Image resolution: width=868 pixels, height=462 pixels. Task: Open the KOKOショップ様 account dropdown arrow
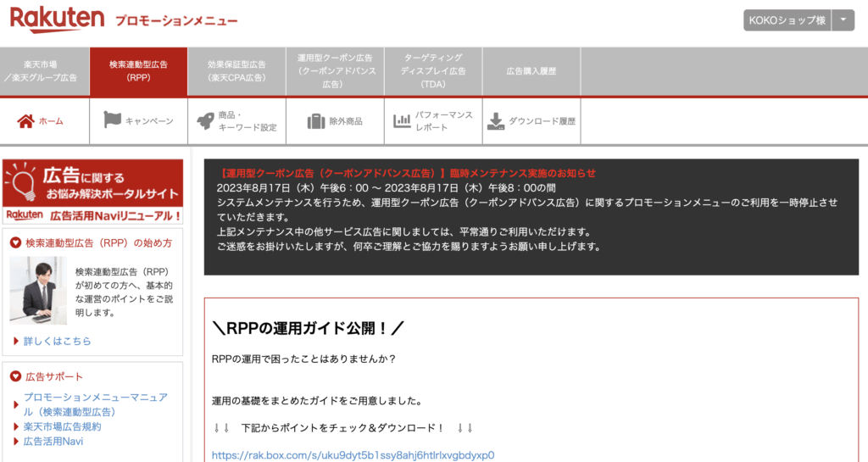[x=843, y=19]
